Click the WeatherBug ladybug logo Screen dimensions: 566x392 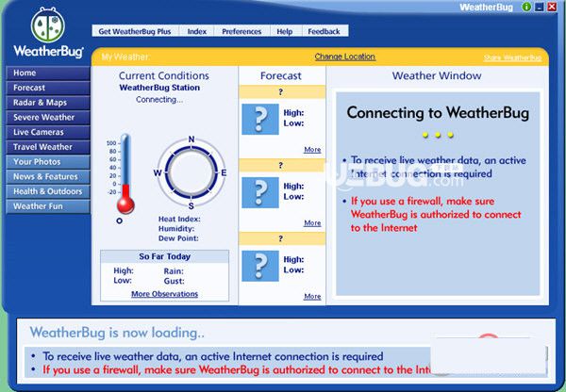48,25
